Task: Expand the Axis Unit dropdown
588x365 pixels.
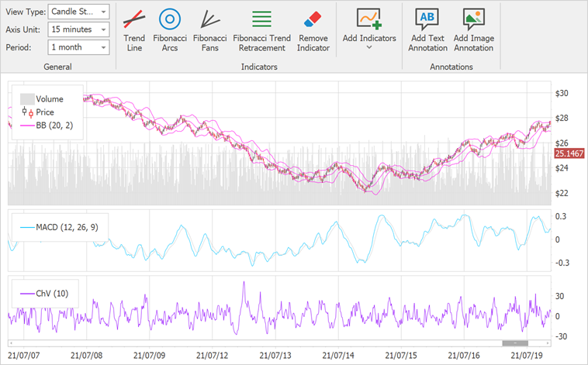Action: pyautogui.click(x=79, y=29)
